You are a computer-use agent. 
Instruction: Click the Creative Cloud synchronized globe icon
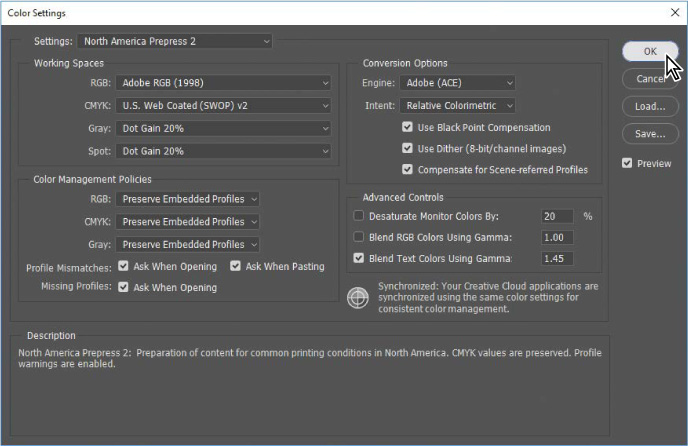tap(357, 297)
